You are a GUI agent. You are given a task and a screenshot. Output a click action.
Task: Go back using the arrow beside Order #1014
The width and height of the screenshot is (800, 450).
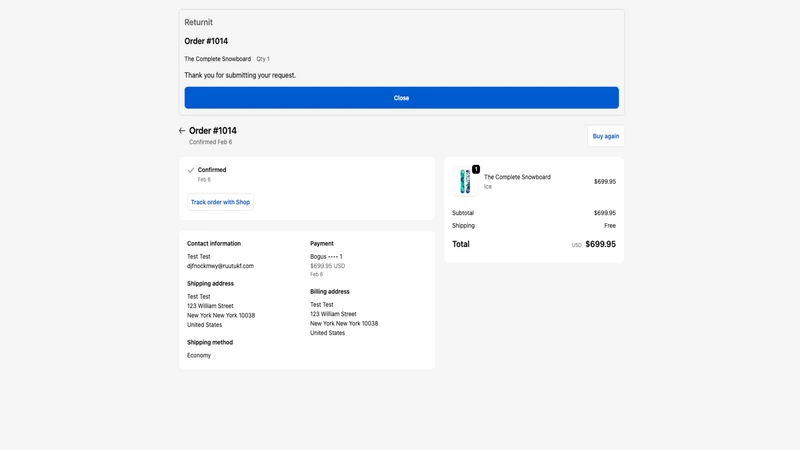tap(182, 131)
